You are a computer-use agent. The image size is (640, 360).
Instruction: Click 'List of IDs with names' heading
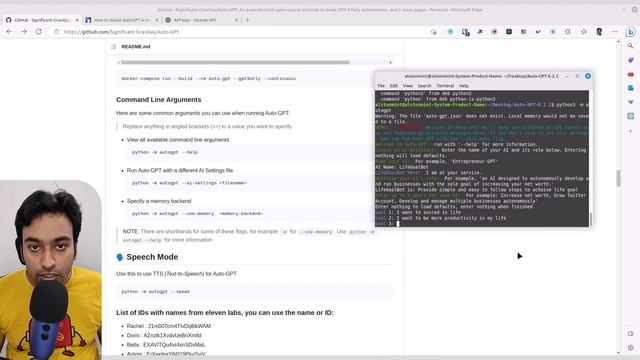point(225,313)
